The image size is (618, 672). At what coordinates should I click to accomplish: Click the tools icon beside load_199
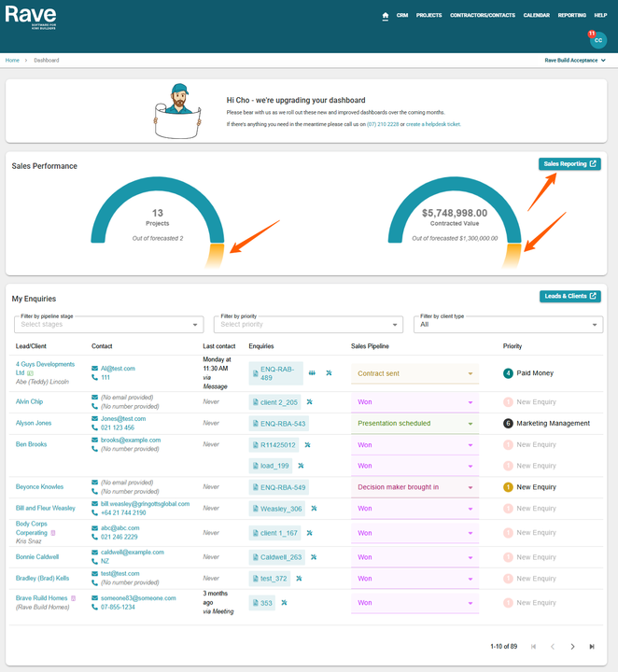pyautogui.click(x=301, y=466)
